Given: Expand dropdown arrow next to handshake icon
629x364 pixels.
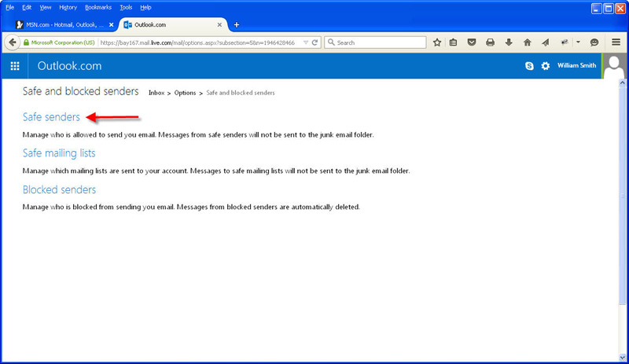Looking at the screenshot, I should (578, 42).
